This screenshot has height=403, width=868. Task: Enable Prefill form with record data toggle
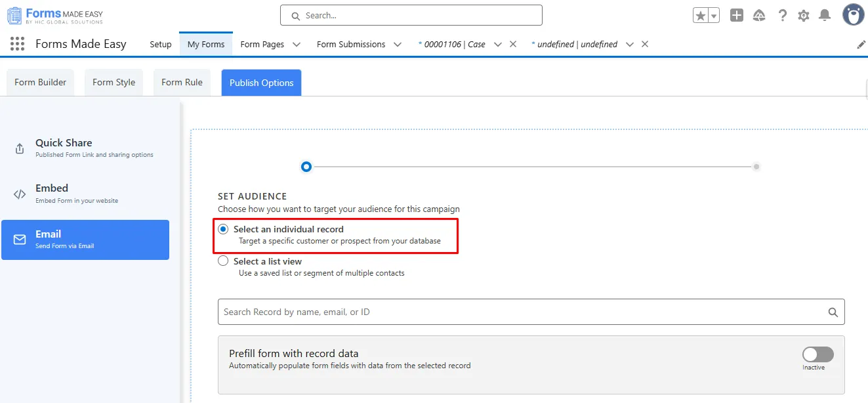click(817, 354)
